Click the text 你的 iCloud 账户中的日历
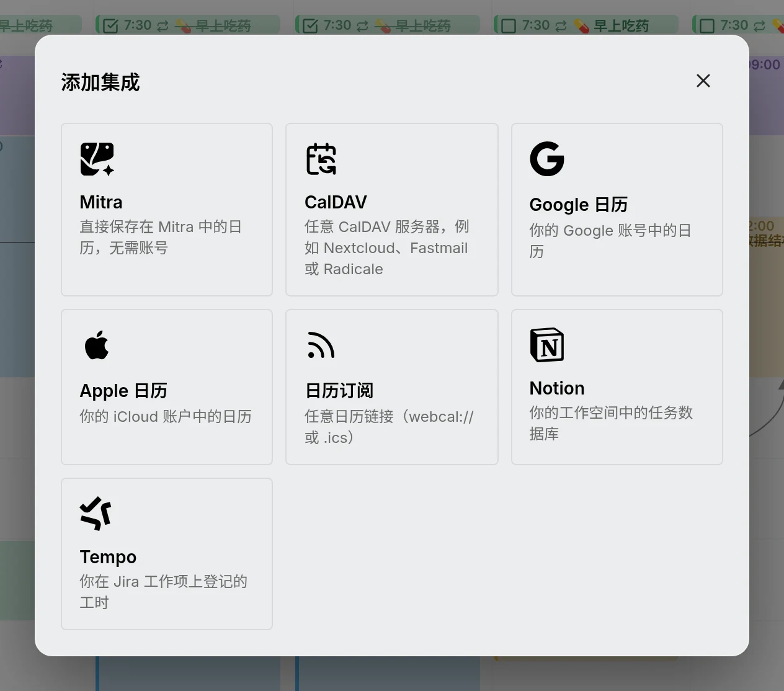 point(166,417)
